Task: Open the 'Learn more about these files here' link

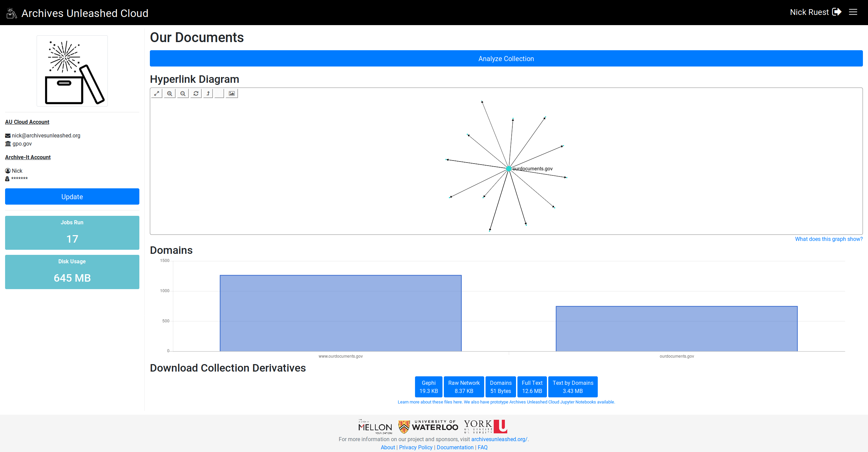Action: point(430,402)
